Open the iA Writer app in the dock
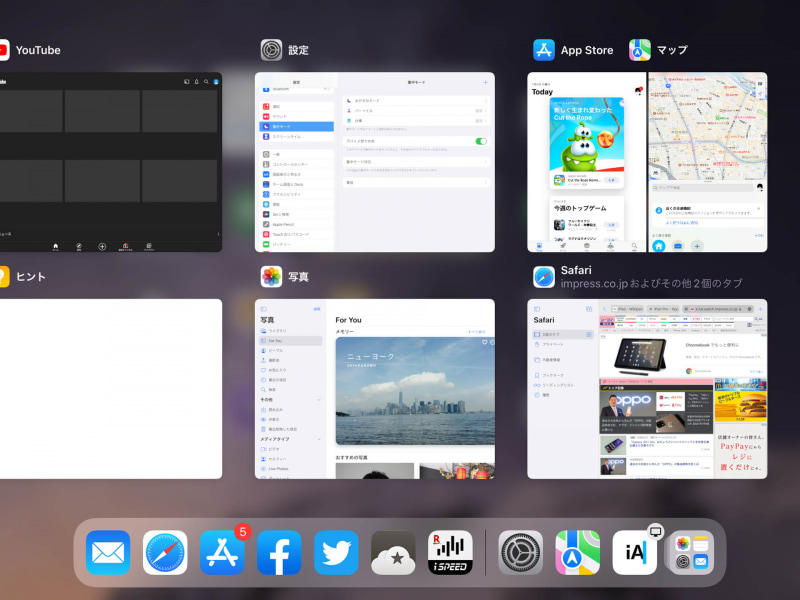Viewport: 800px width, 600px height. (635, 552)
